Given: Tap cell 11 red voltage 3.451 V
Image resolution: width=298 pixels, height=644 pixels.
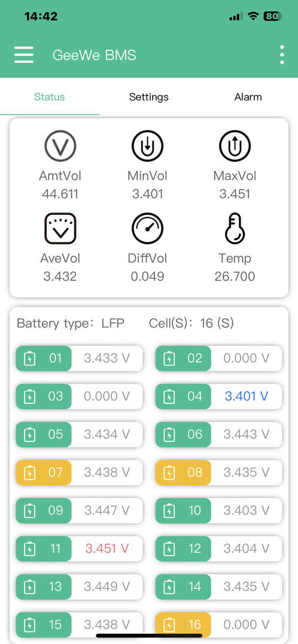Looking at the screenshot, I should pyautogui.click(x=107, y=548).
